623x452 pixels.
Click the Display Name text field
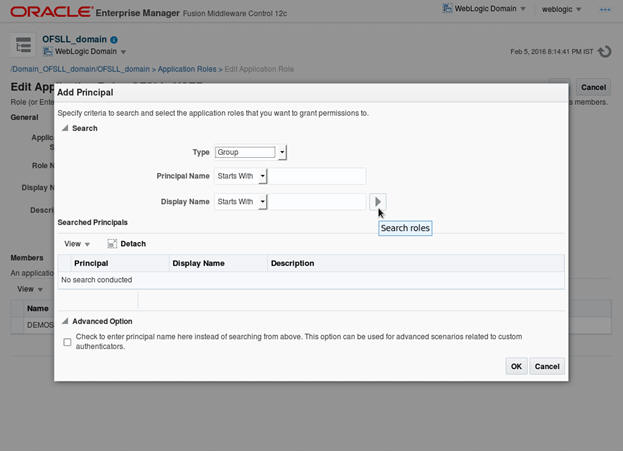point(317,202)
